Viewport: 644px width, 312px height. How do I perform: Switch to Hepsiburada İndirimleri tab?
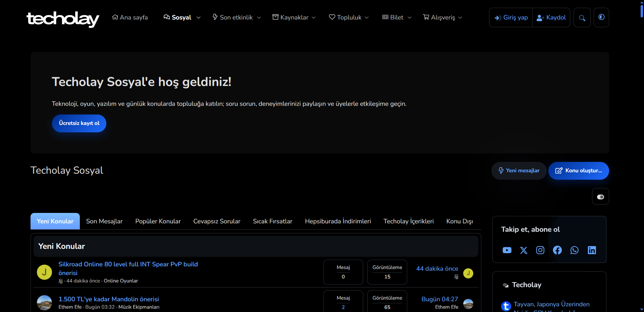pyautogui.click(x=338, y=221)
